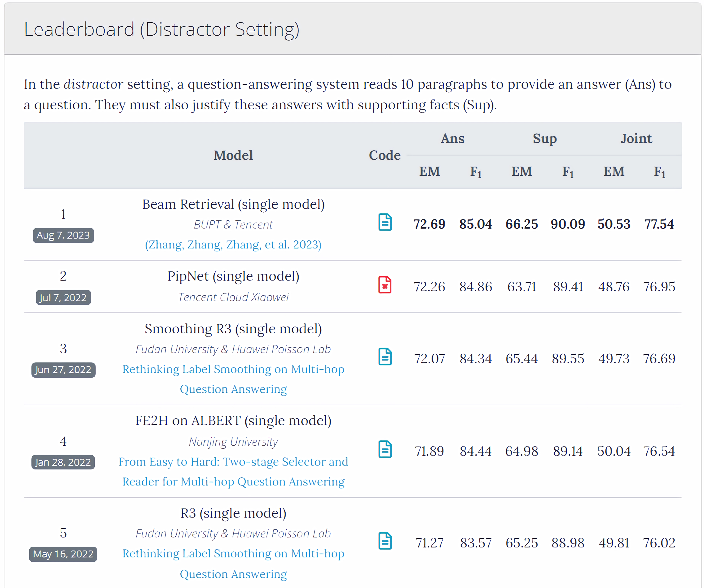The height and width of the screenshot is (588, 704).
Task: Click the Code column header
Action: 385,155
